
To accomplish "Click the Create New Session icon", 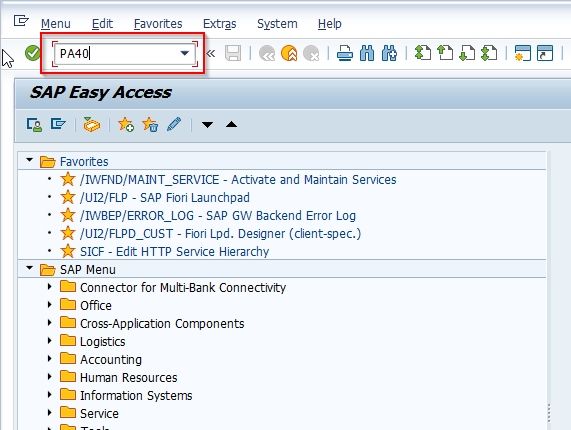I will pyautogui.click(x=522, y=53).
